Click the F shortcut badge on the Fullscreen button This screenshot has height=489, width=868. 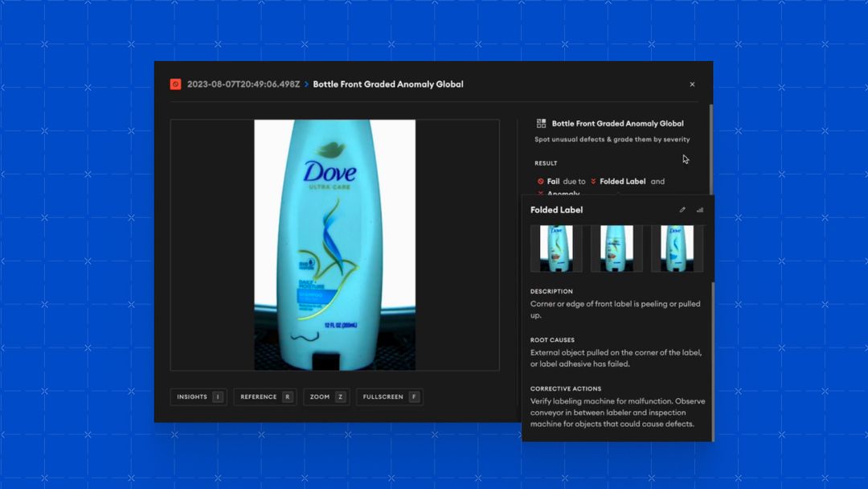(x=413, y=397)
